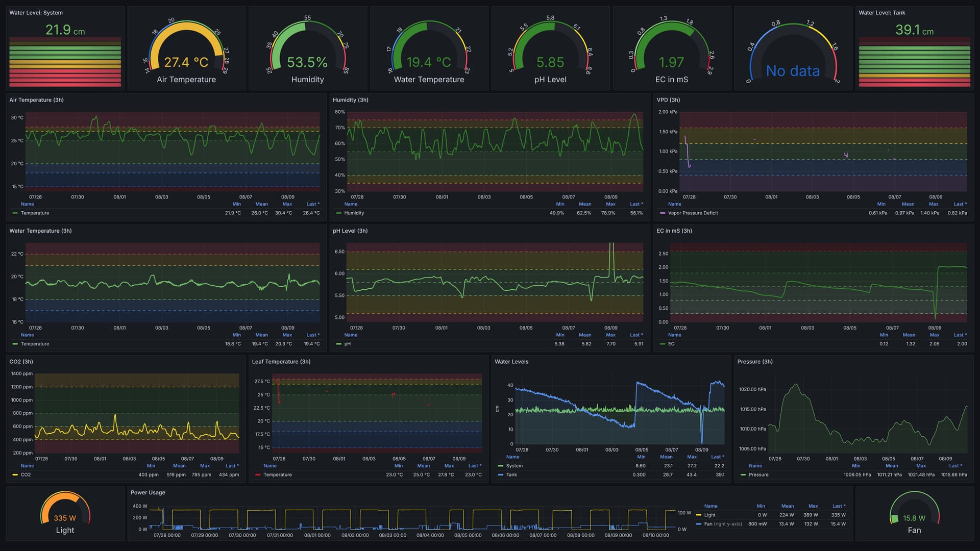The image size is (980, 551).
Task: Sort Humidity legend by Max column
Action: coord(610,204)
